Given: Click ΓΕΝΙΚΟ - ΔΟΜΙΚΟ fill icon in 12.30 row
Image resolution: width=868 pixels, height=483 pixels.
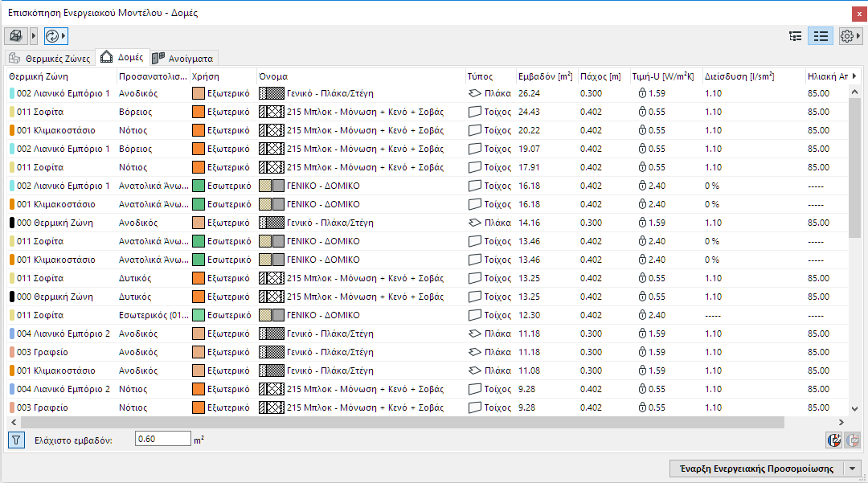Looking at the screenshot, I should pos(272,315).
